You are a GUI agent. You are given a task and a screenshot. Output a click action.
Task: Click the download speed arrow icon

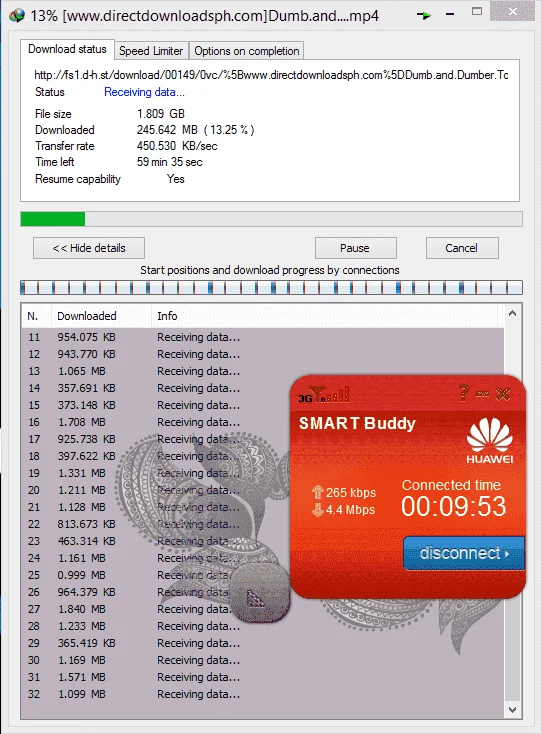click(x=318, y=509)
